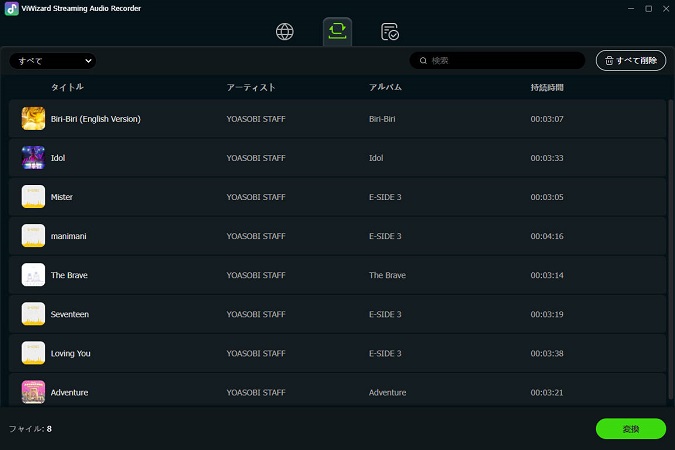Viewport: 675px width, 450px height.
Task: Click duration 00:03:05 of Mister
Action: point(547,197)
